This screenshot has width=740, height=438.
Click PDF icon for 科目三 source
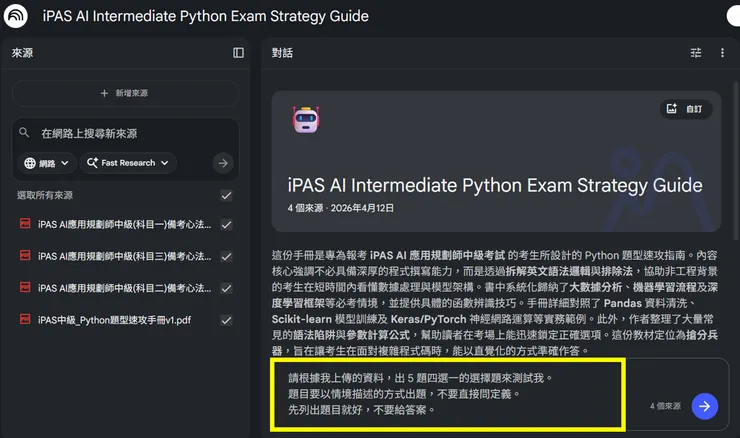click(x=25, y=256)
